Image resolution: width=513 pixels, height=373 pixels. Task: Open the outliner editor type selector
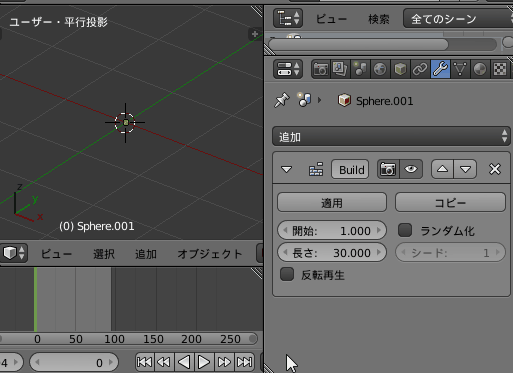coord(288,18)
